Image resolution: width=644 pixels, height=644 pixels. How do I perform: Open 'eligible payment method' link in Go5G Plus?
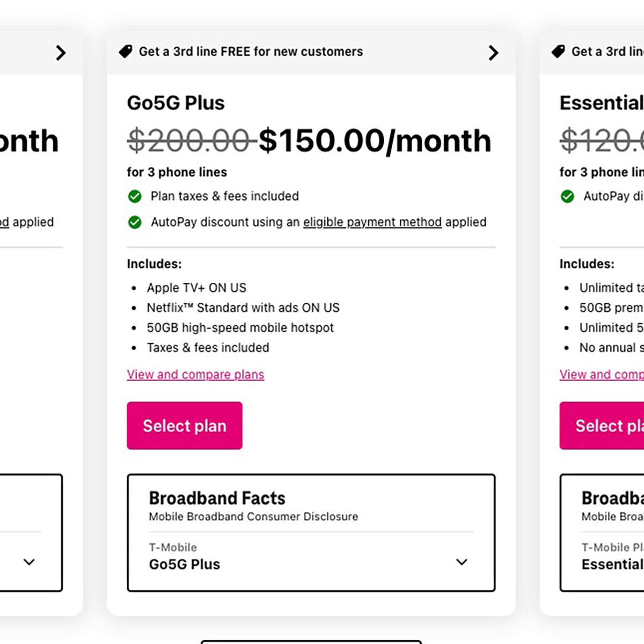(x=372, y=222)
